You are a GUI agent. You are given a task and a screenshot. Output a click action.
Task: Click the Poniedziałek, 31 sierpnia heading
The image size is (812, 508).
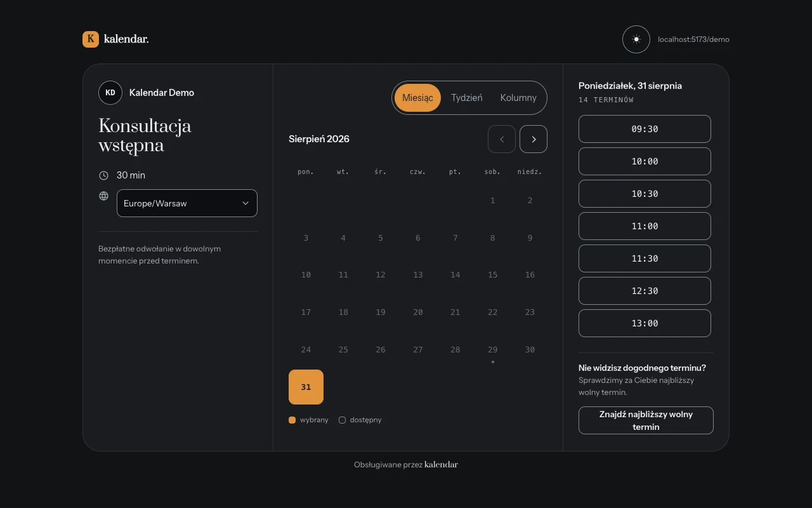[631, 86]
